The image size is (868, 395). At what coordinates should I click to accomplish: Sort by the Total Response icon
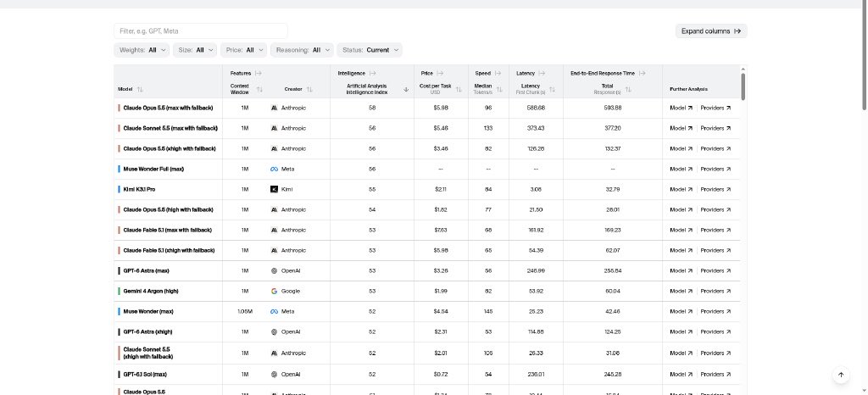click(x=628, y=89)
